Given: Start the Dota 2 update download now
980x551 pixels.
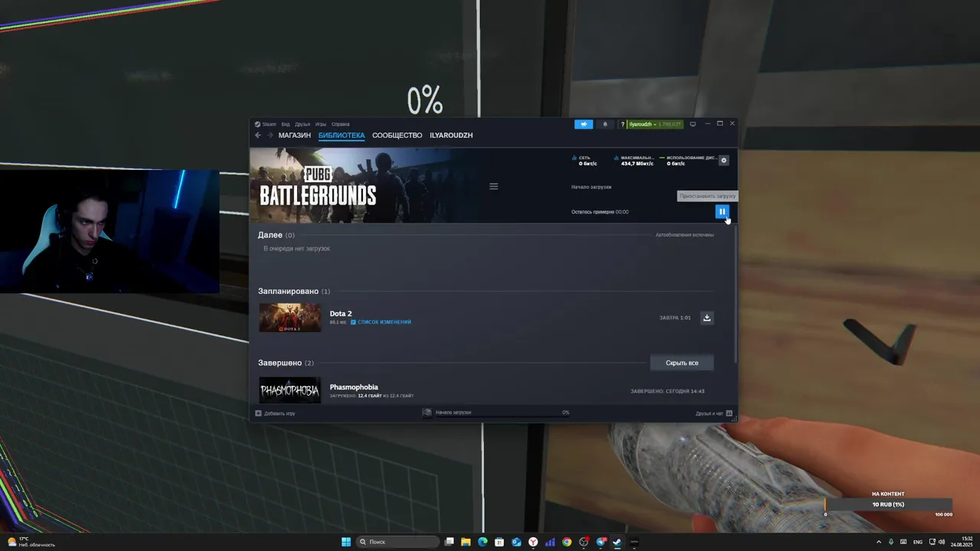Looking at the screenshot, I should pos(707,318).
